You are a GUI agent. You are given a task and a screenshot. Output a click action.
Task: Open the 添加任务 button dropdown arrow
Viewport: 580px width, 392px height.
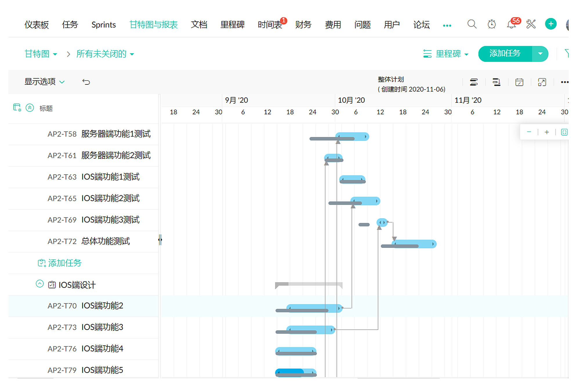(x=540, y=54)
